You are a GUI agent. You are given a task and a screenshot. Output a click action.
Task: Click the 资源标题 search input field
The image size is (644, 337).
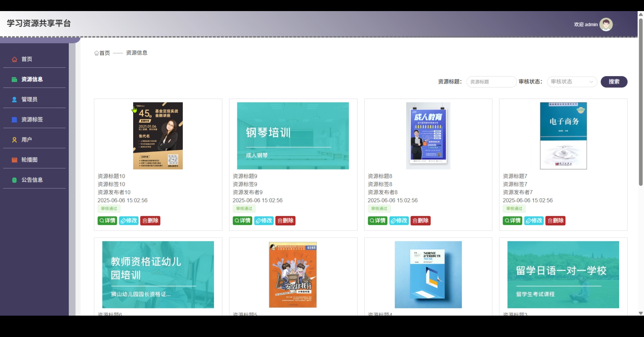coord(491,81)
